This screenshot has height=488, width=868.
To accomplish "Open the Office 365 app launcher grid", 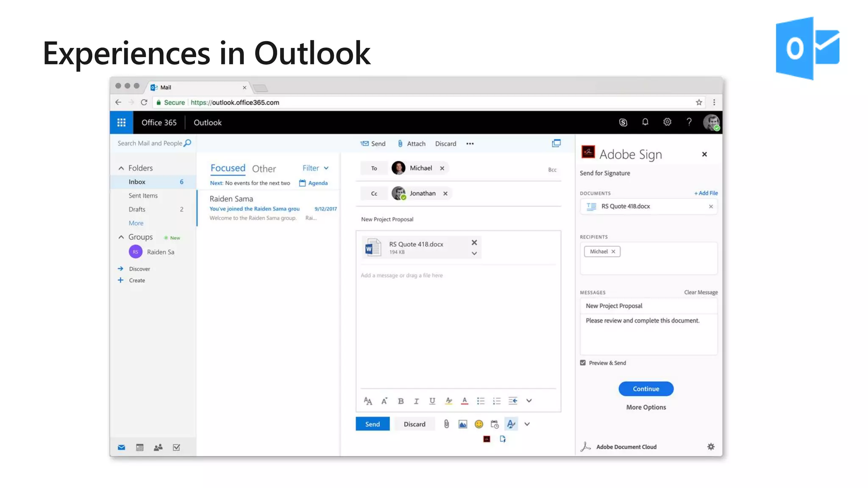I will point(121,122).
